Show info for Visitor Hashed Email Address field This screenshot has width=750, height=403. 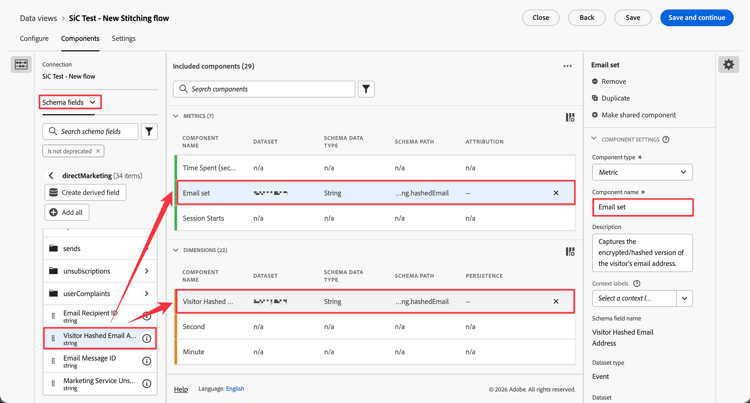click(147, 339)
